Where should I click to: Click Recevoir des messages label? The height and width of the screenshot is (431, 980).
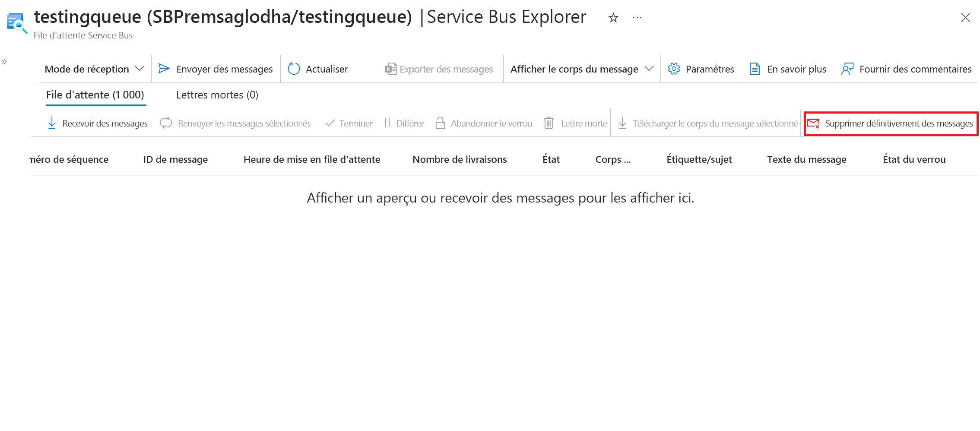[105, 124]
